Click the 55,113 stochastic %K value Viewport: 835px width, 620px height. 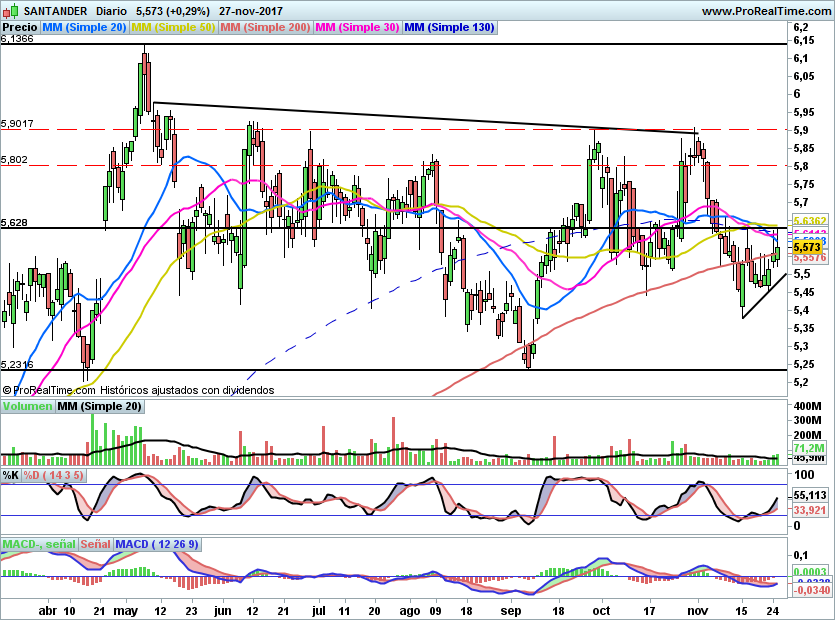pos(810,495)
